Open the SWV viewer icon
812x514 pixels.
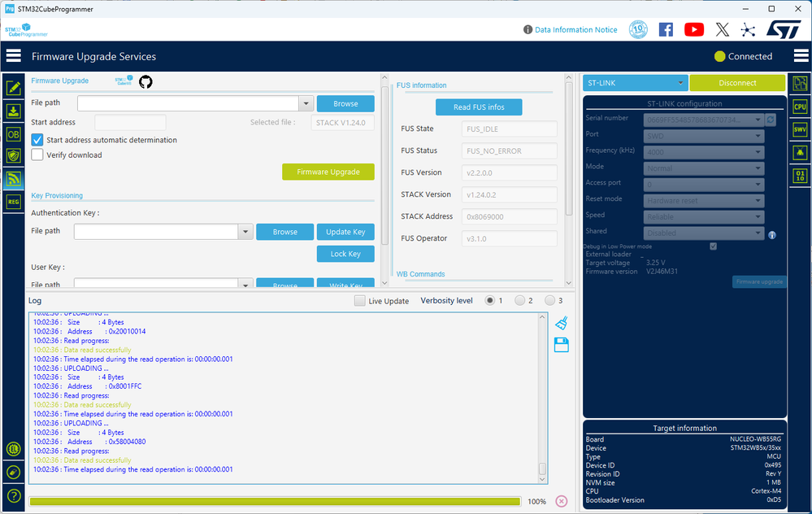800,129
